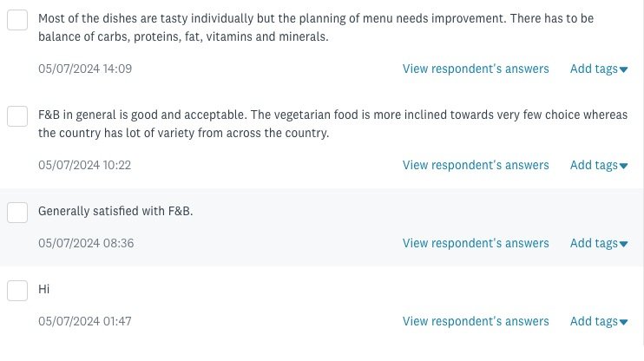Open respondent's answers for the 10:22 response

coord(476,165)
